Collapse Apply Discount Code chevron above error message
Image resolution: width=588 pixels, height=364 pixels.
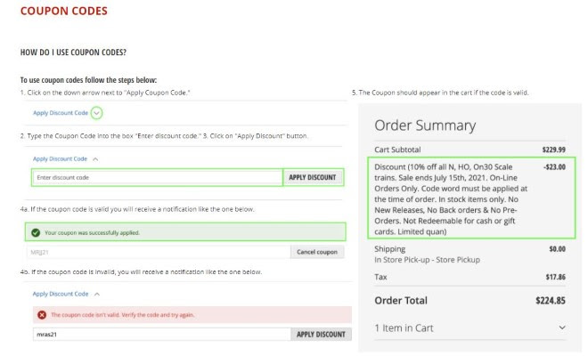97,294
